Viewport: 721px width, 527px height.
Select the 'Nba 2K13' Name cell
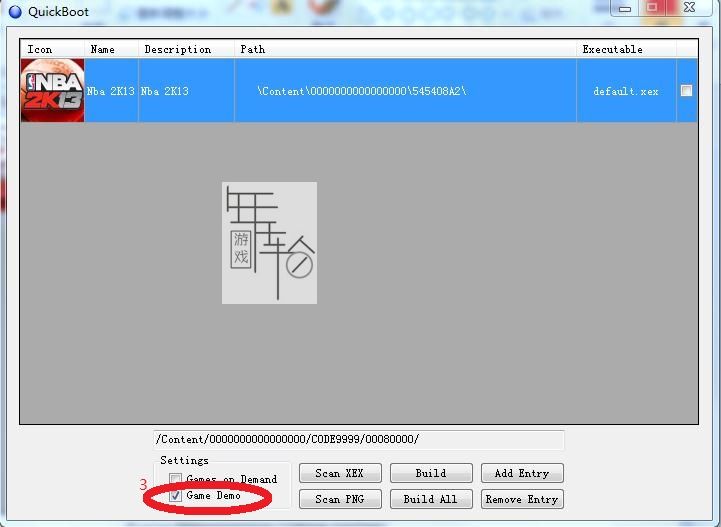pyautogui.click(x=111, y=91)
